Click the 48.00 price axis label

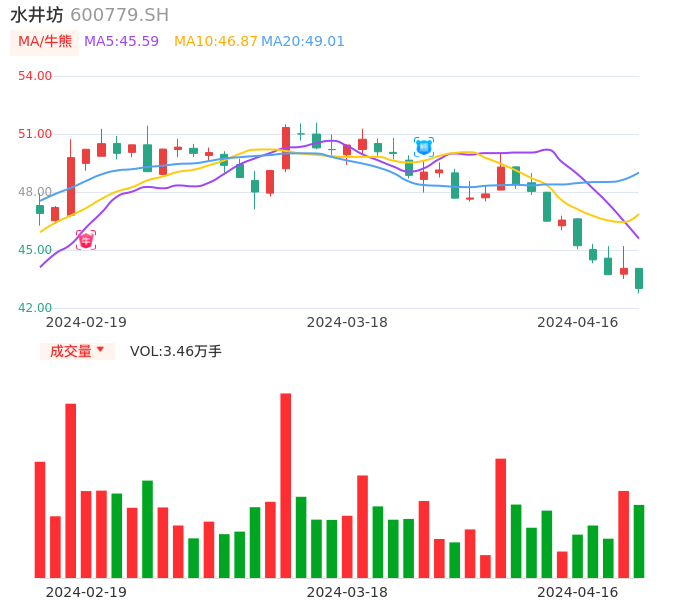point(35,192)
